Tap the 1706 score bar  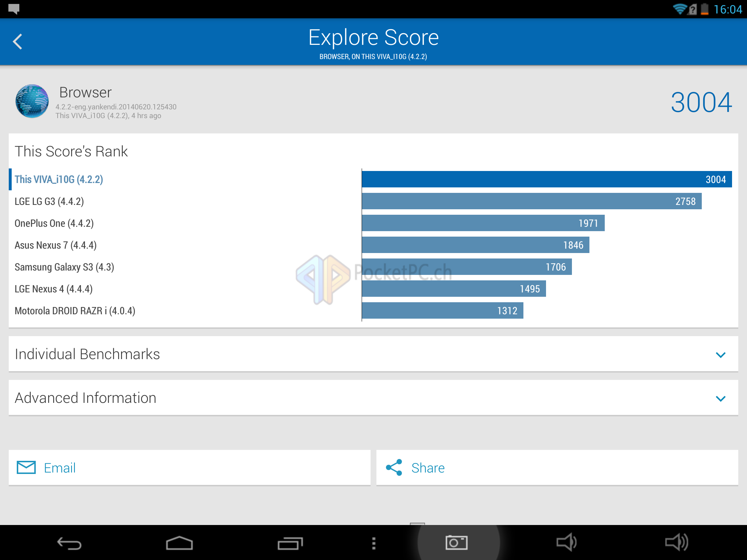467,267
